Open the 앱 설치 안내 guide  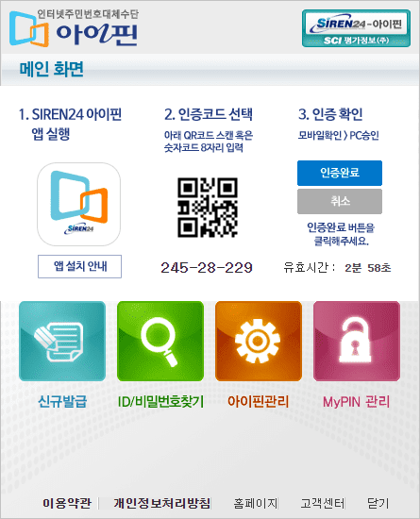tap(80, 266)
